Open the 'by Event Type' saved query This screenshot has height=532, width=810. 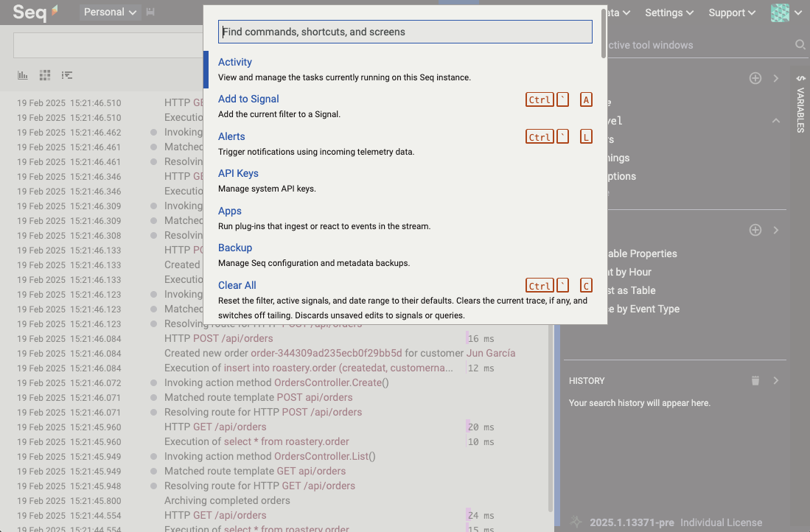point(643,309)
